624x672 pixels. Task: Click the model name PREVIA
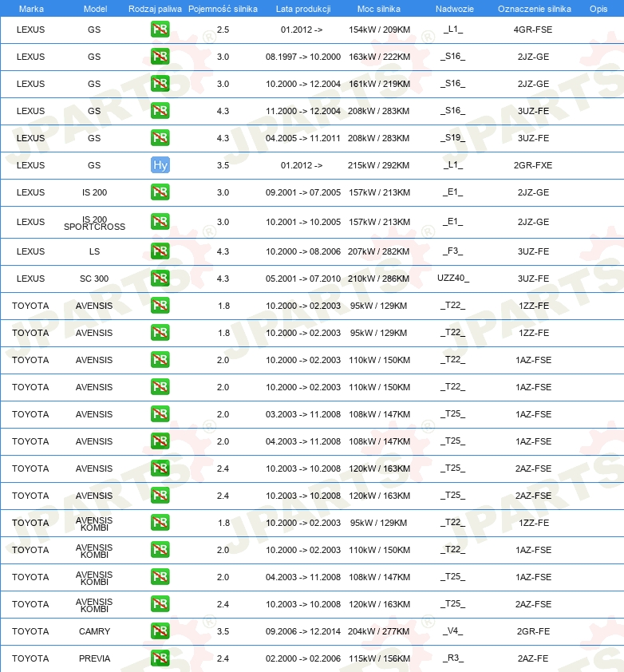tap(94, 658)
